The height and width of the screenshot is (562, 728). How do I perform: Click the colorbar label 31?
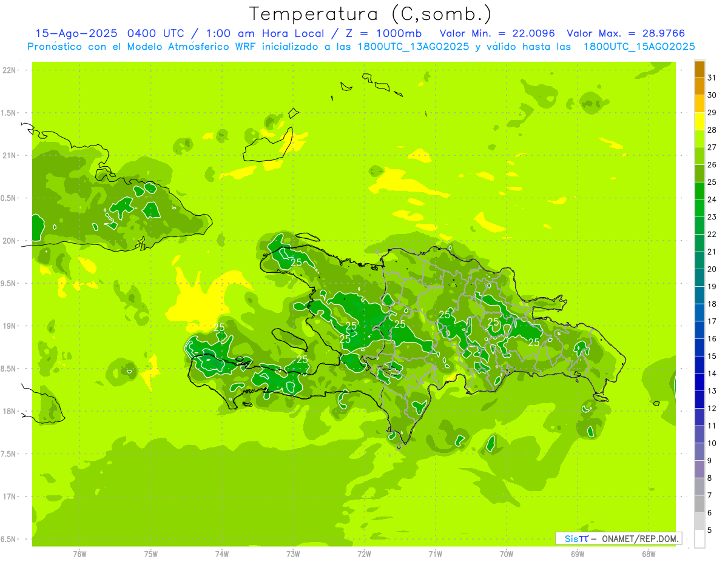pyautogui.click(x=712, y=78)
